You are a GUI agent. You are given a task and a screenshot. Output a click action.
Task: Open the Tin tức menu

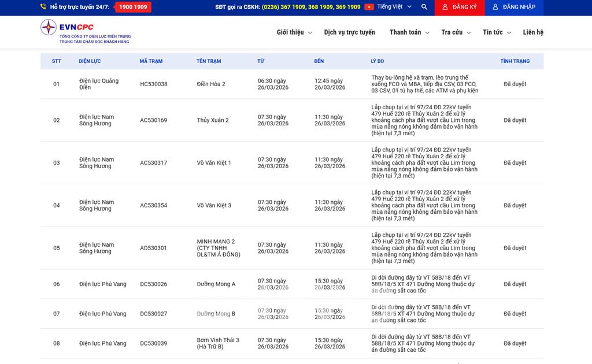(x=496, y=32)
